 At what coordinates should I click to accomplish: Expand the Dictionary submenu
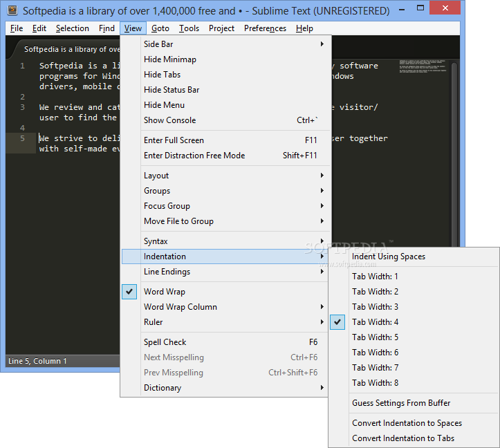225,388
